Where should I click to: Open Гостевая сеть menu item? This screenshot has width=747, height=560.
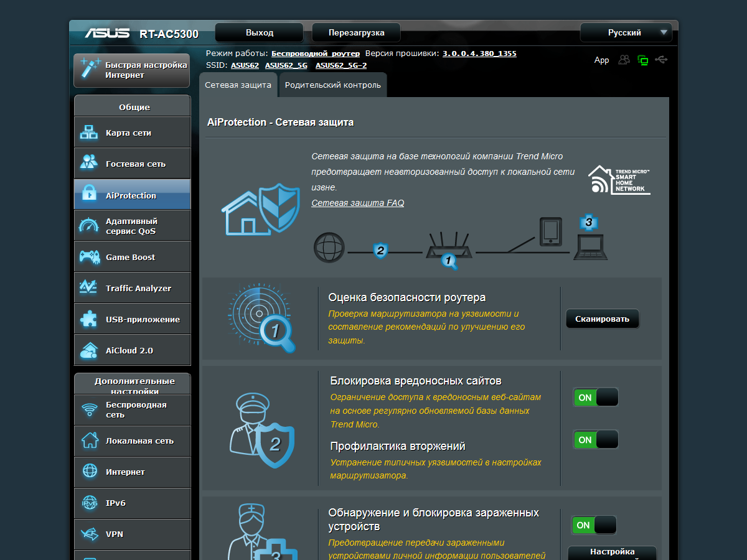click(x=132, y=164)
